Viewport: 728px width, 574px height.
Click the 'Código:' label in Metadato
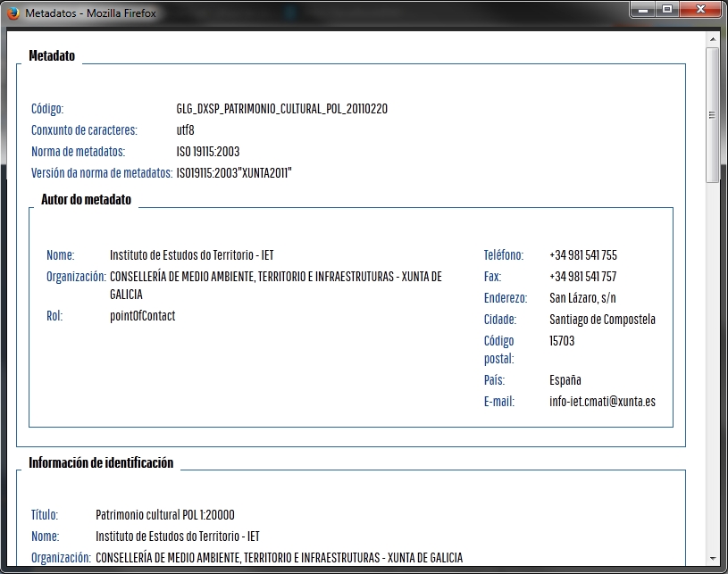[x=47, y=109]
